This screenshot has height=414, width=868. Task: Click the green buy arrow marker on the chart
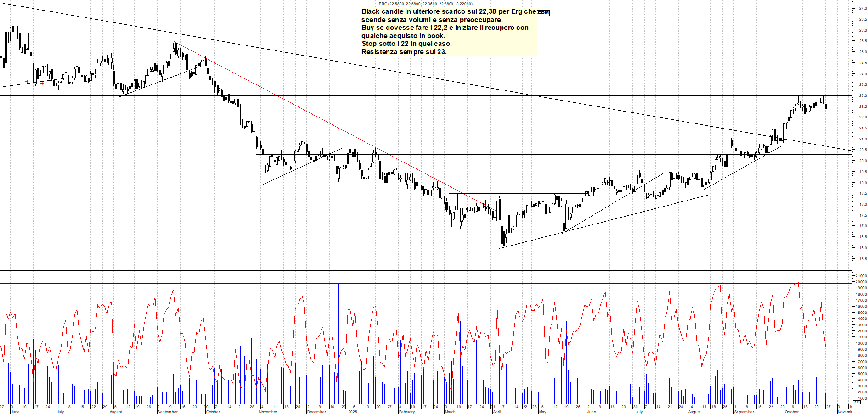tap(27, 81)
